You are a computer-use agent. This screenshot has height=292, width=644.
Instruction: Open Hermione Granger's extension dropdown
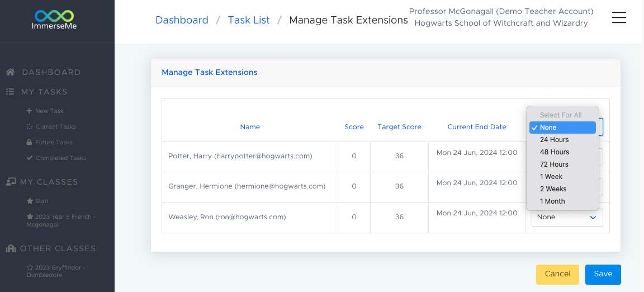601,187
